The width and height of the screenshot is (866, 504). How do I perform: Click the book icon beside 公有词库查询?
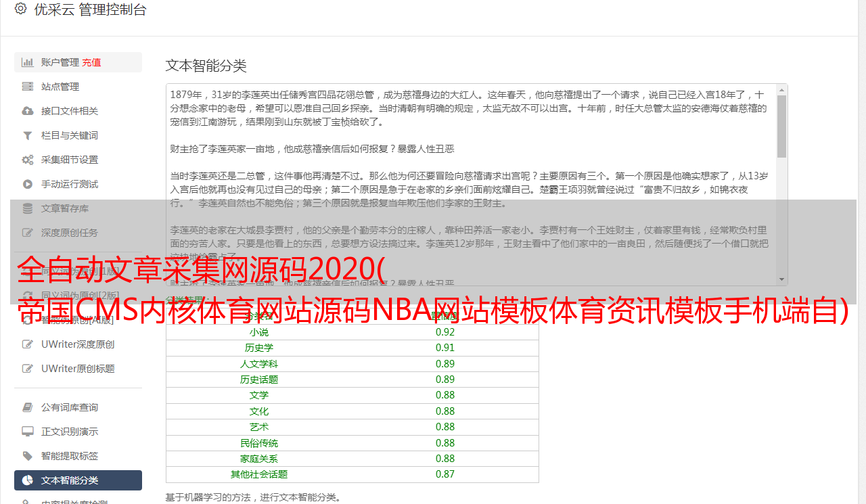[28, 407]
